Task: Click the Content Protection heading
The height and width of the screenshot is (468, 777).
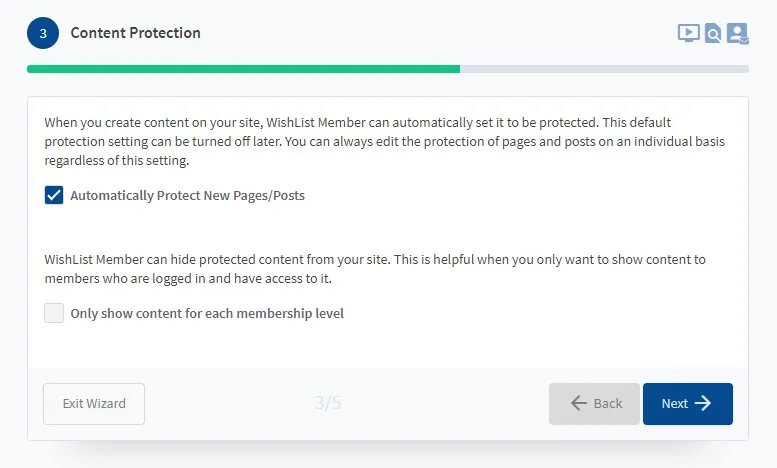Action: tap(135, 33)
